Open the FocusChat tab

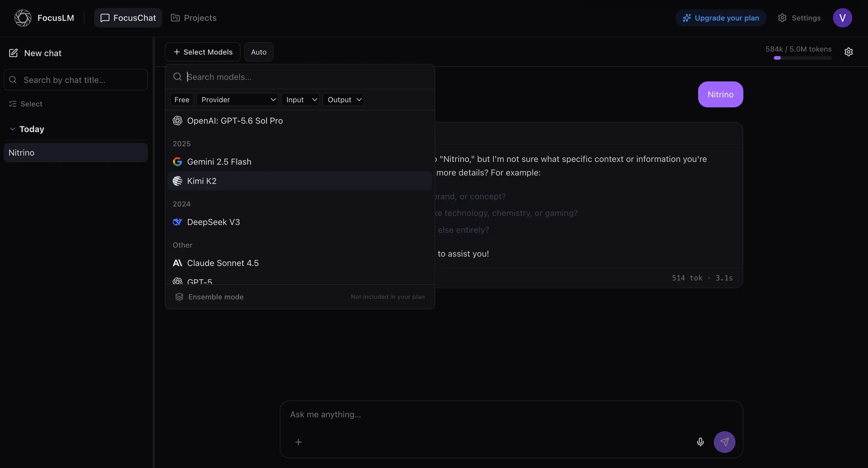[x=128, y=18]
